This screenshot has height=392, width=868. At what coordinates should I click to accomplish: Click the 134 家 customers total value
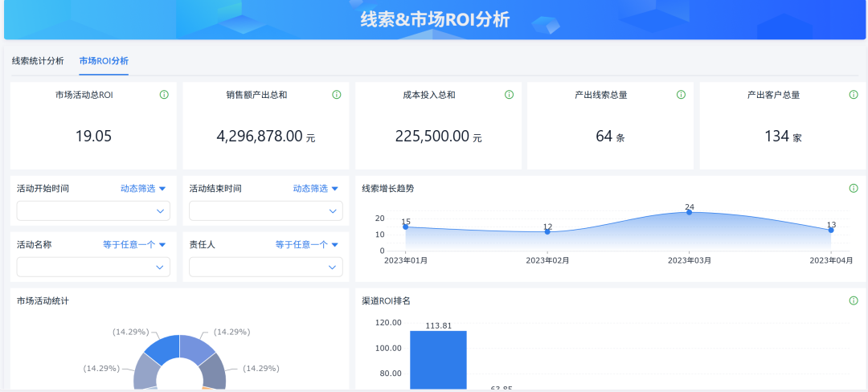pos(783,136)
